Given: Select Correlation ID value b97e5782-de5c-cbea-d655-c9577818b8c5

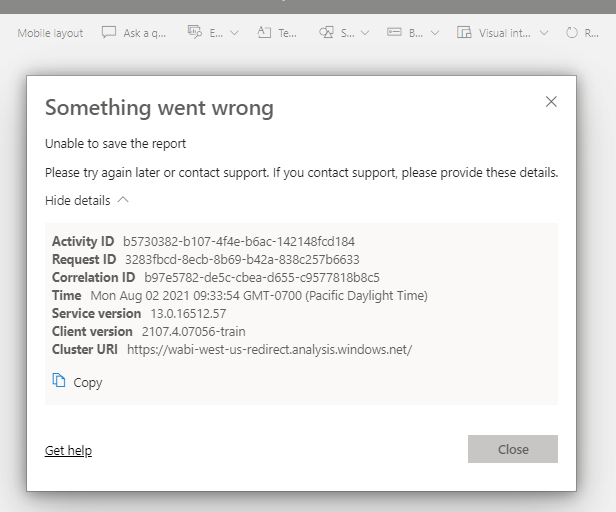Looking at the screenshot, I should click(262, 277).
